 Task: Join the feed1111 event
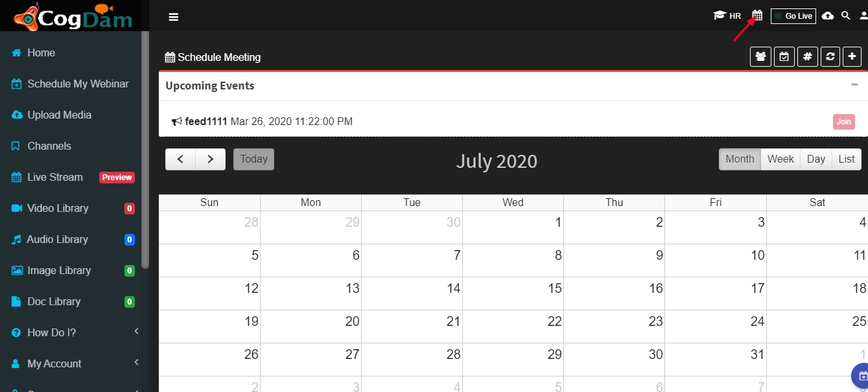(x=843, y=122)
